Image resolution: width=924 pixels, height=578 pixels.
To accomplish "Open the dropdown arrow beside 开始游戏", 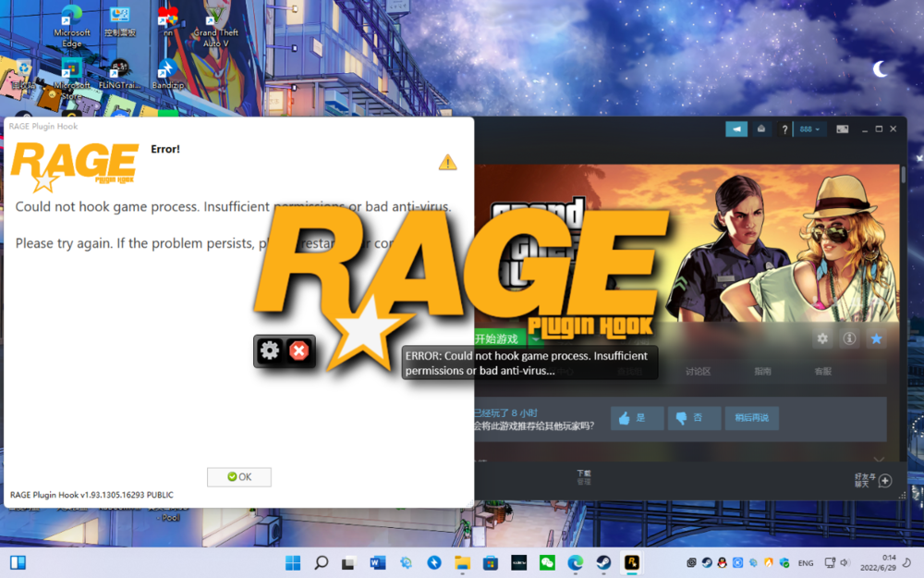I will click(x=534, y=339).
